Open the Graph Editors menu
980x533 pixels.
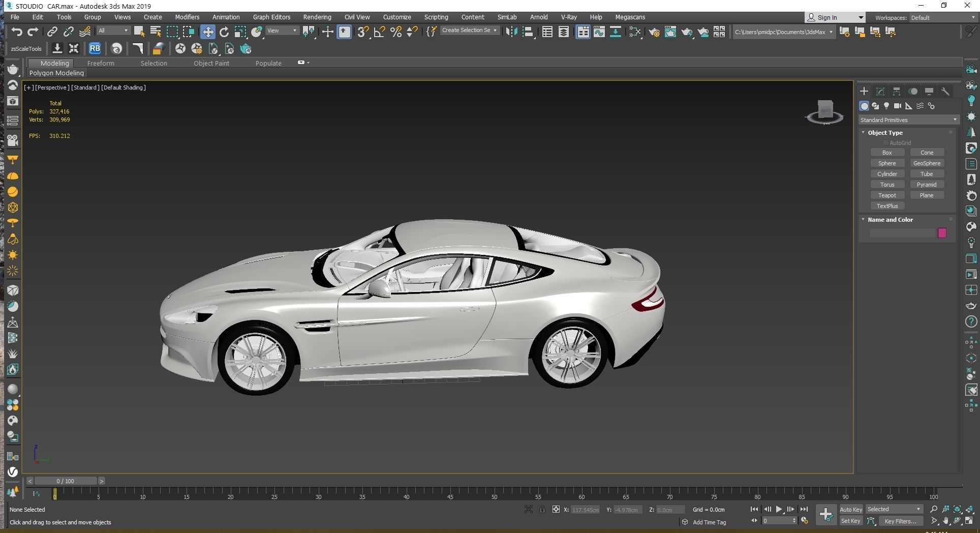271,17
